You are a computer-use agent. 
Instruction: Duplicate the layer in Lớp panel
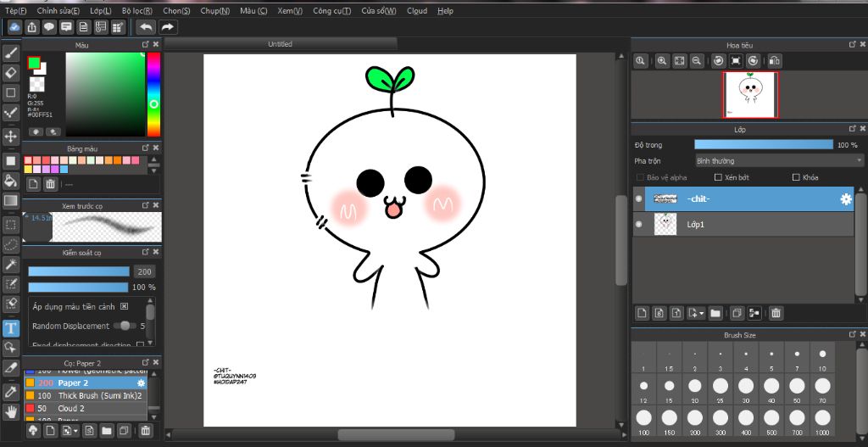(x=737, y=313)
